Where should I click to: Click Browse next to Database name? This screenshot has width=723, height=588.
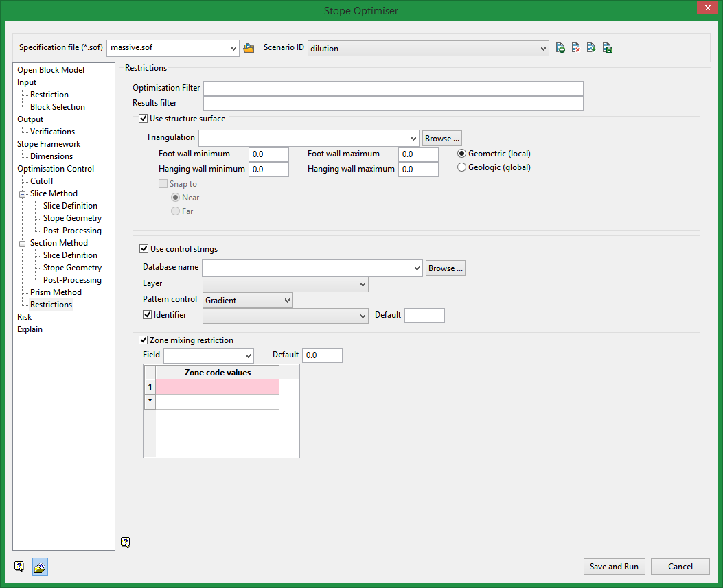click(445, 268)
